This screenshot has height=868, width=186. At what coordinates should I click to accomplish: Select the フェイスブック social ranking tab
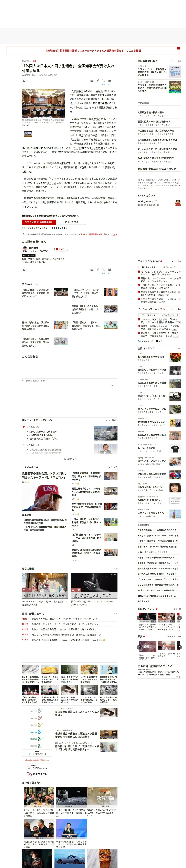tap(148, 315)
